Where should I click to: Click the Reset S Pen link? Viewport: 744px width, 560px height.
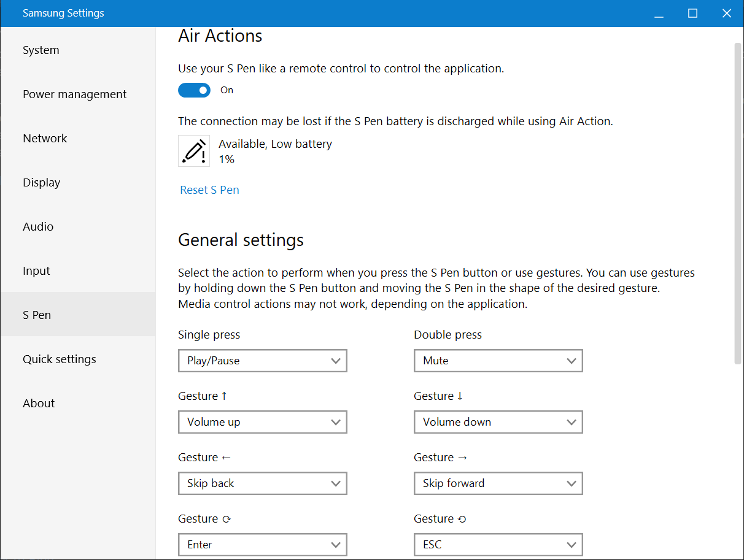tap(209, 190)
